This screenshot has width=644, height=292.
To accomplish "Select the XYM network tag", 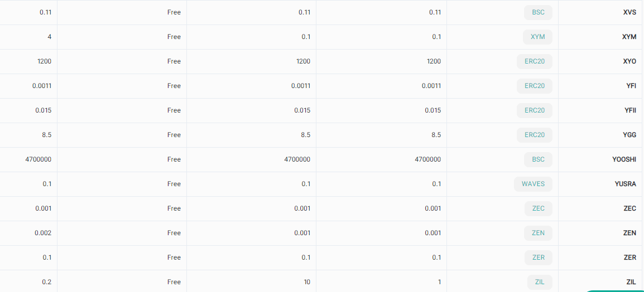I will pyautogui.click(x=537, y=37).
